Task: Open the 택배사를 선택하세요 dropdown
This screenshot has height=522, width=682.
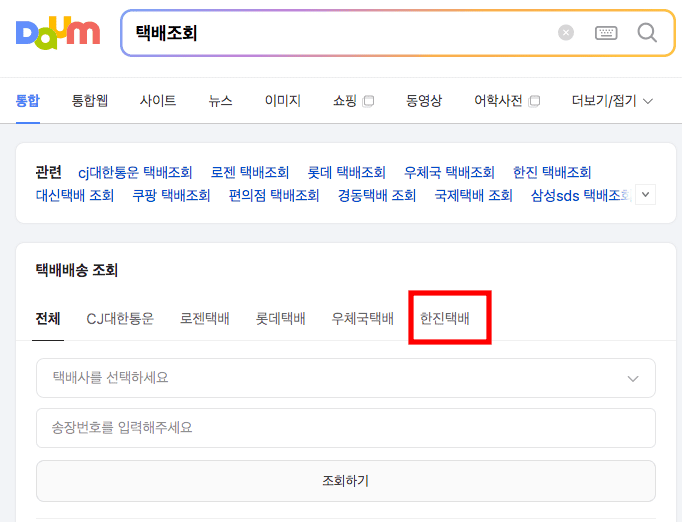Action: coord(346,378)
